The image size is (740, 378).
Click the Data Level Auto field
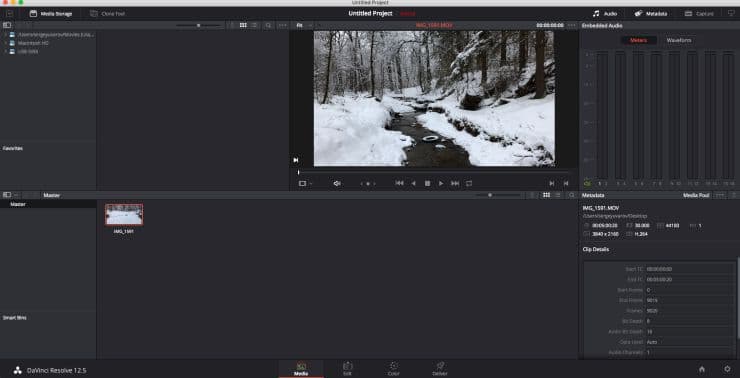click(x=690, y=342)
